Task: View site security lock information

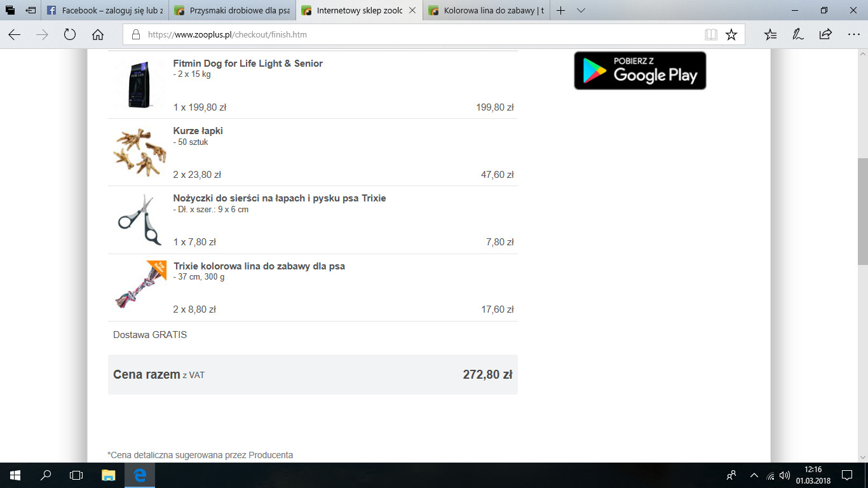Action: [135, 35]
